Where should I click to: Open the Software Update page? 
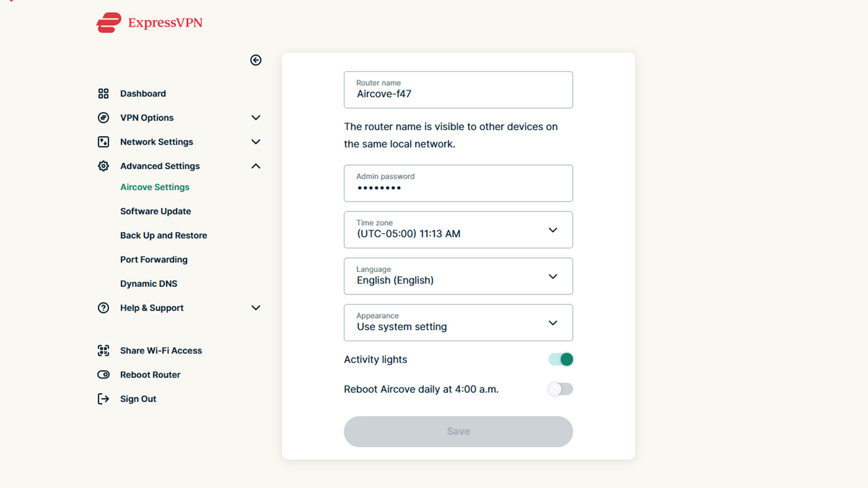[155, 211]
